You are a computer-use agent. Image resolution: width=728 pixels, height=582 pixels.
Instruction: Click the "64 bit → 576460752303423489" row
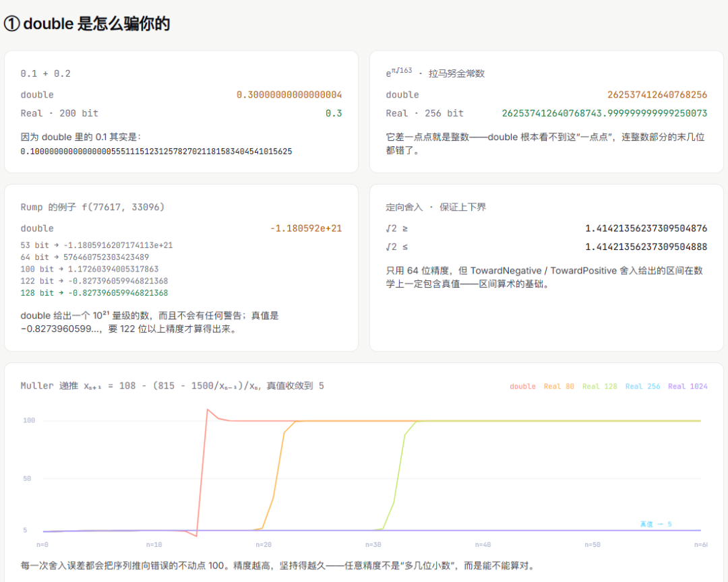tap(84, 257)
